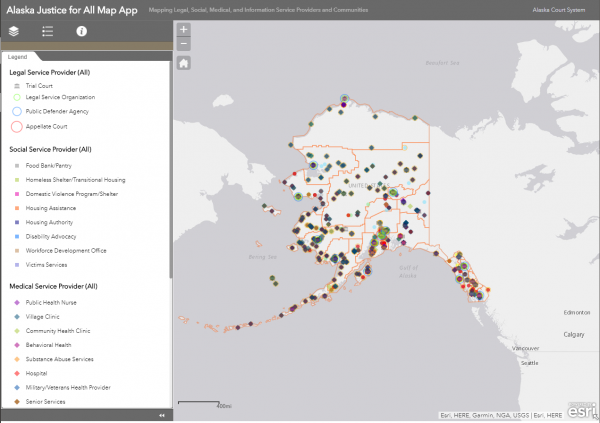The image size is (600, 423).
Task: Click the Trial Court legend symbol
Action: click(x=16, y=87)
